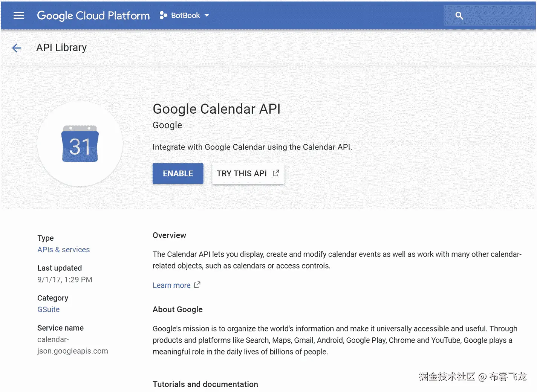Click inside the top search field
Screen dimensions: 537x392
[x=497, y=15]
